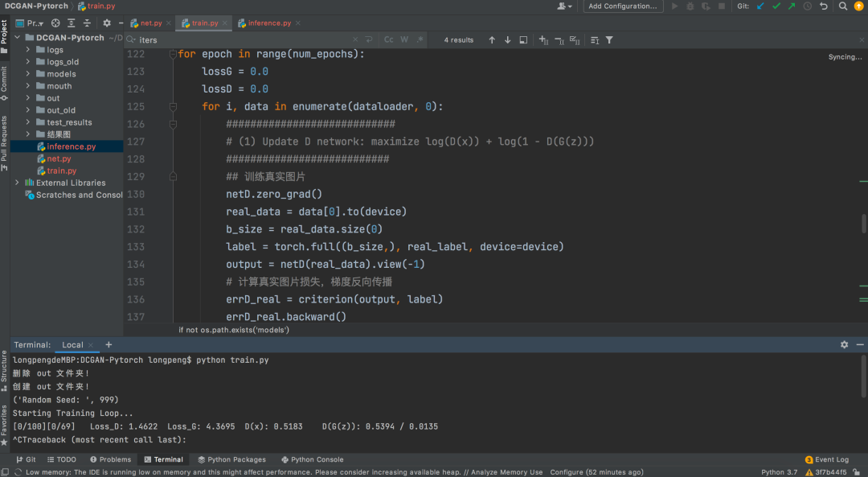The height and width of the screenshot is (477, 868).
Task: Hide the Project panel with minus icon
Action: (x=121, y=23)
